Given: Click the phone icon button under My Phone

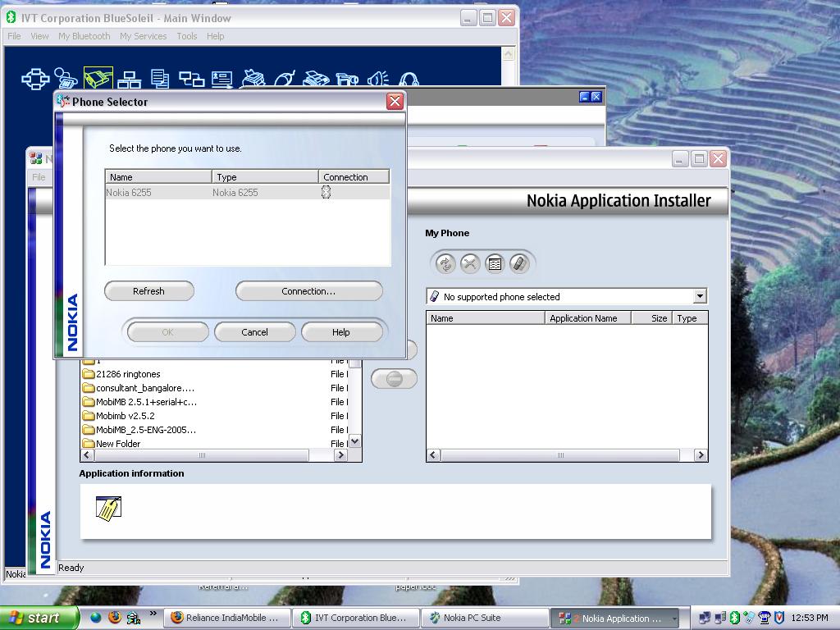Looking at the screenshot, I should coord(519,263).
